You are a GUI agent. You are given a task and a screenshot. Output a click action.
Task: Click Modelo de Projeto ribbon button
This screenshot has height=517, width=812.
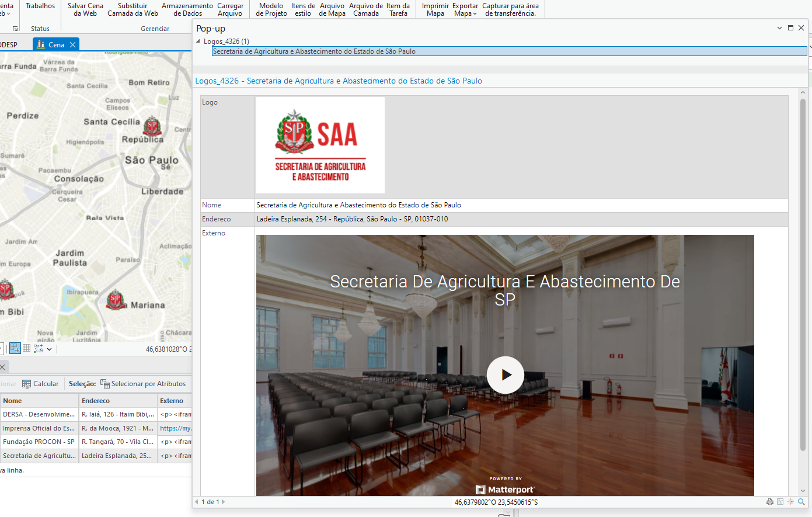tap(271, 9)
